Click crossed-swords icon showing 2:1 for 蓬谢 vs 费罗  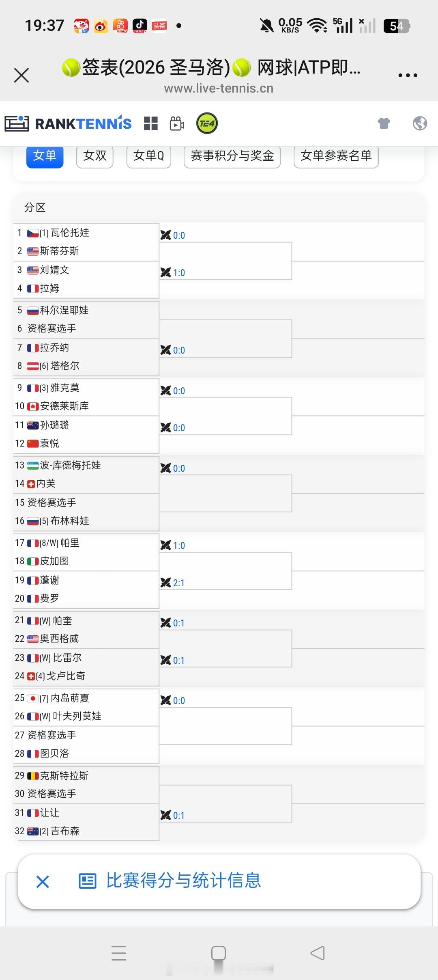[166, 582]
